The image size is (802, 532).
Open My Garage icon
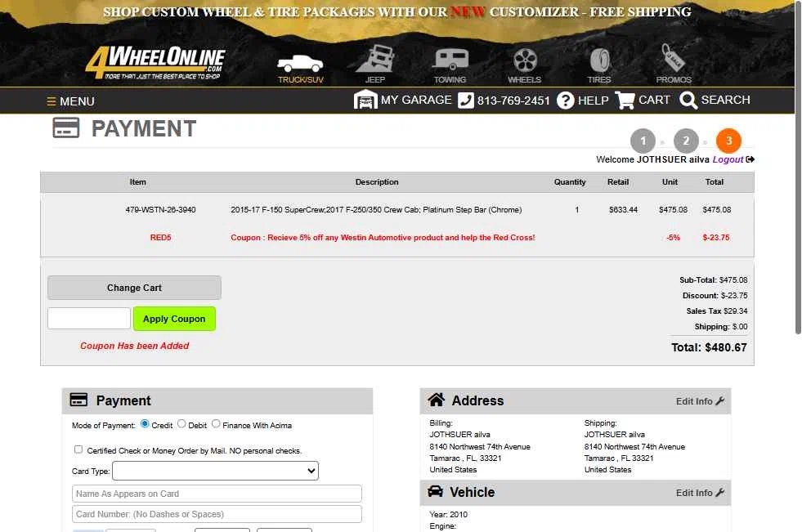tap(365, 100)
